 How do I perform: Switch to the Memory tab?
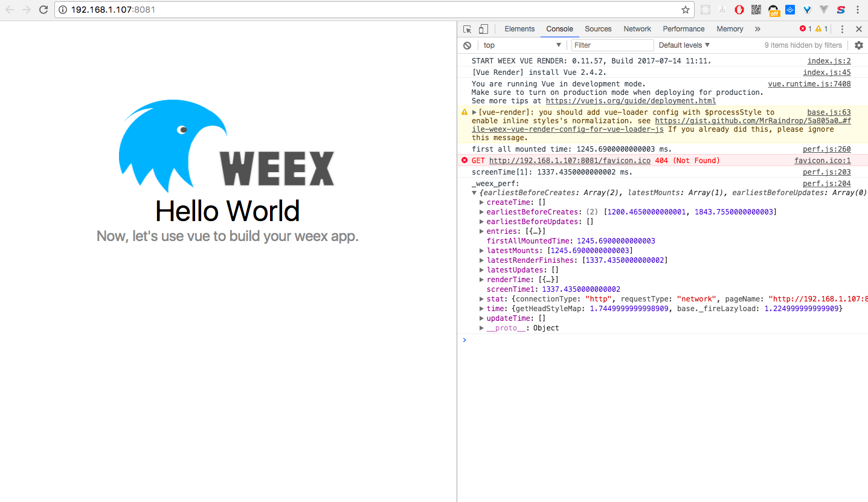coord(730,29)
